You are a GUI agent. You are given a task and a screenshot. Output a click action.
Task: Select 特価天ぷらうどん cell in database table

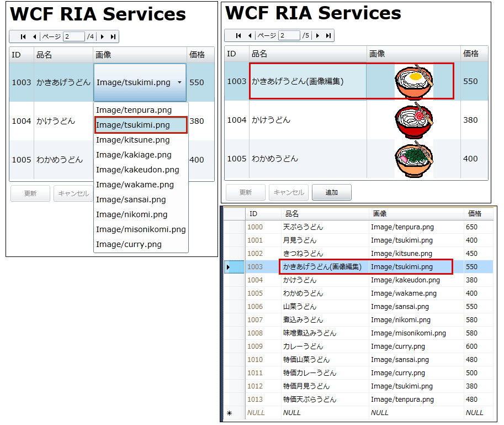325,400
